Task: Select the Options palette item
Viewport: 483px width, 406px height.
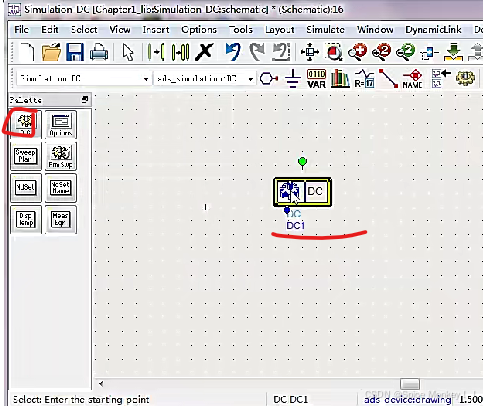Action: pos(61,124)
